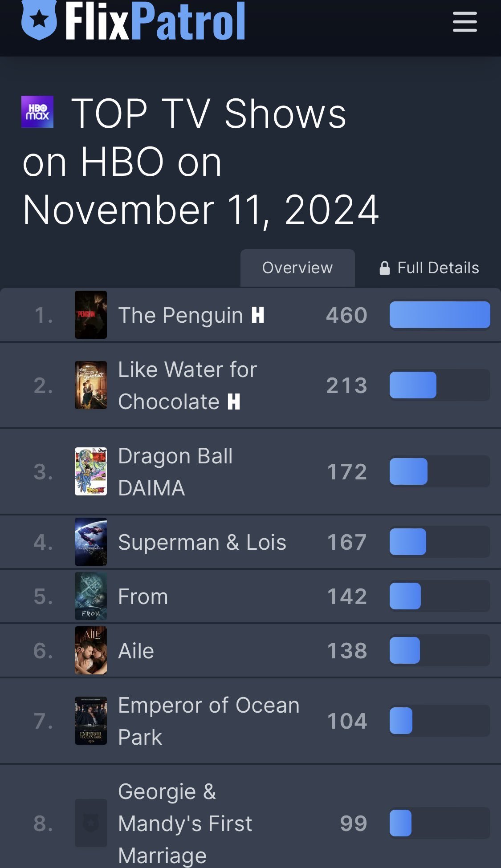Click the FlixPatrol wordmark text
The width and height of the screenshot is (501, 868).
click(x=155, y=20)
